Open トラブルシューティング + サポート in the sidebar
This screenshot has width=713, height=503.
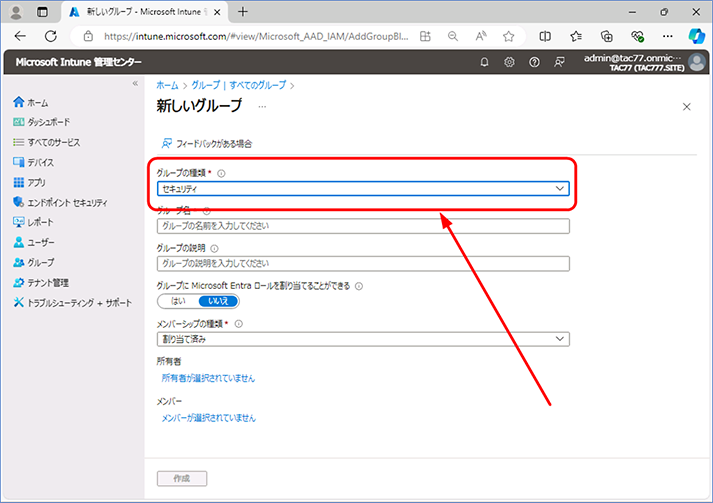(72, 302)
